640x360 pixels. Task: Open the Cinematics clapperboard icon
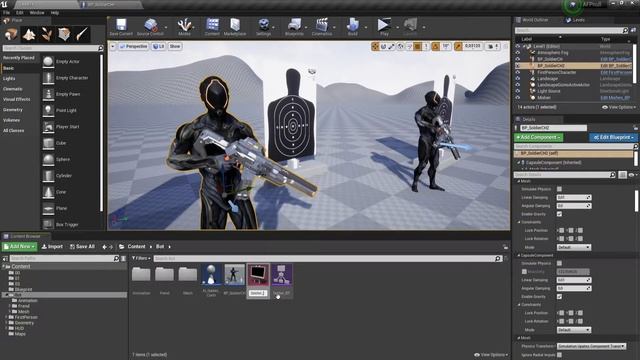(322, 25)
